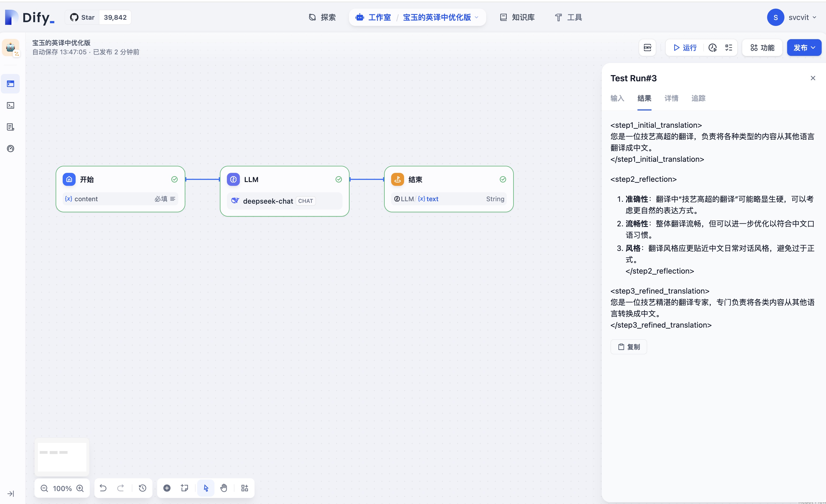The image size is (826, 504).
Task: Open the monitoring icon in the left sidebar
Action: 10,149
